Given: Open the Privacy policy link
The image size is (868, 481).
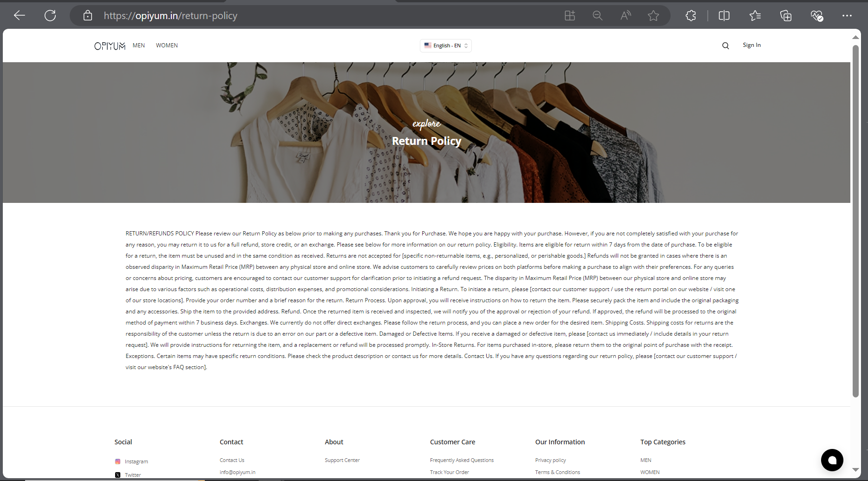Looking at the screenshot, I should coord(550,460).
